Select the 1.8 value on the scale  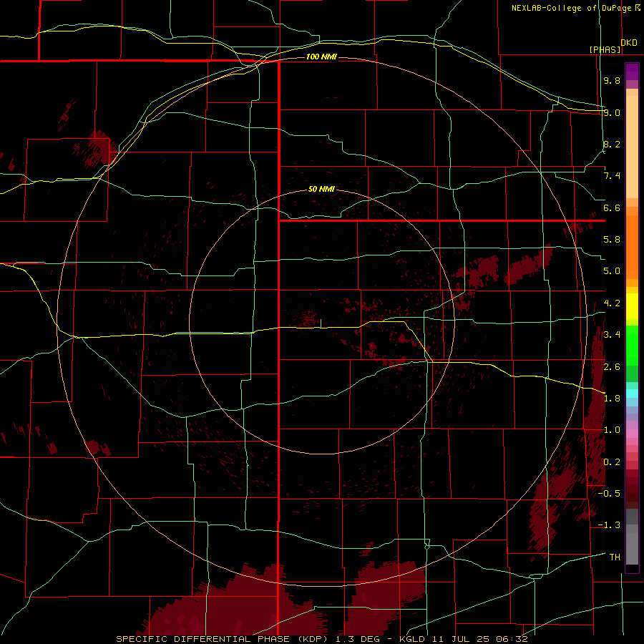click(612, 399)
